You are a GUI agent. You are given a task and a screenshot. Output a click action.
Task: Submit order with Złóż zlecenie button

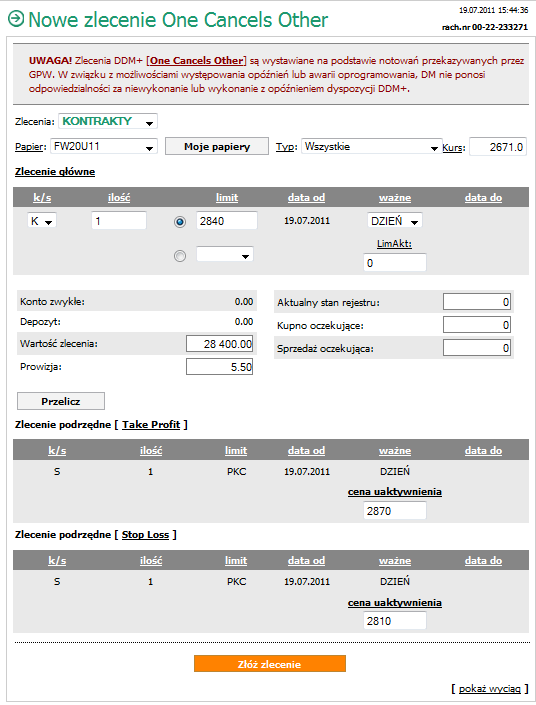270,664
